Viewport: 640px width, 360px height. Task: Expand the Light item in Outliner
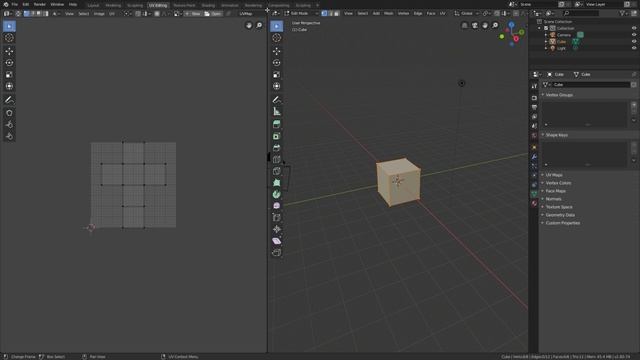[546, 48]
